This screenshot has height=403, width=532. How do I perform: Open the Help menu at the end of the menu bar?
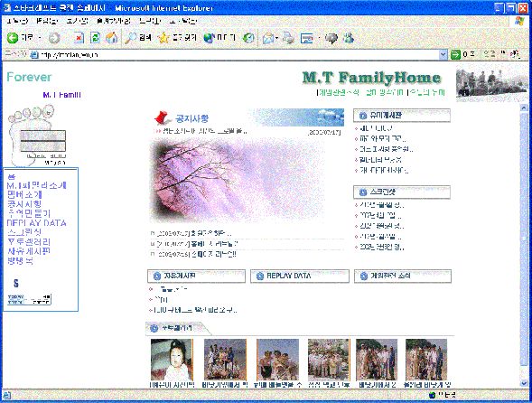pos(183,21)
